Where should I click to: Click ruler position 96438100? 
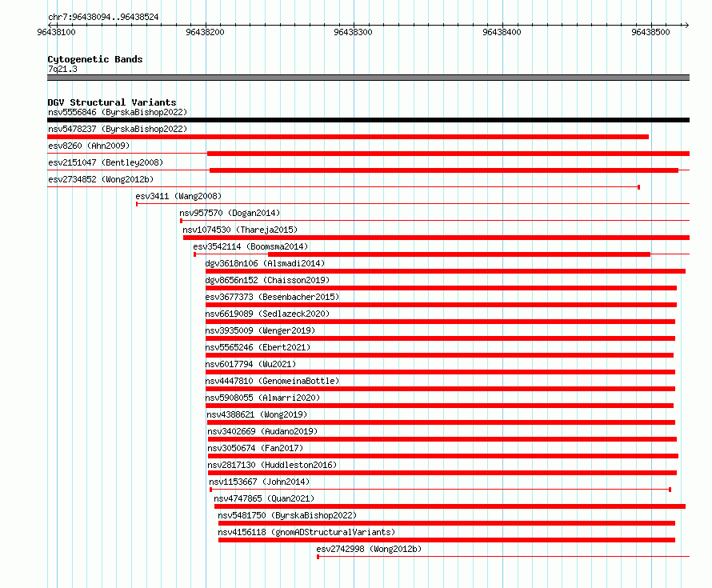tap(56, 32)
